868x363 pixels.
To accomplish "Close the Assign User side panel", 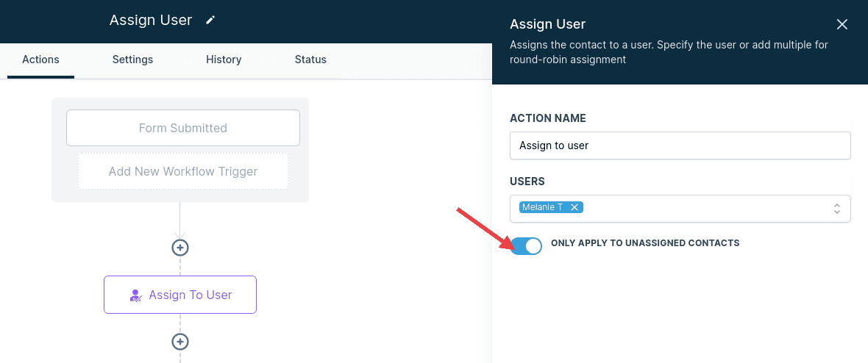I will 842,24.
